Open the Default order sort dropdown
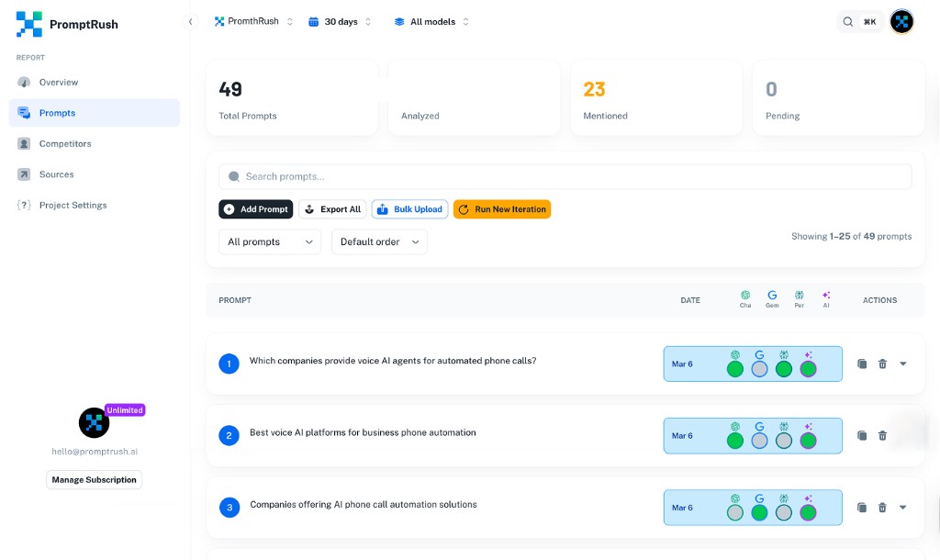940x560 pixels. [379, 242]
